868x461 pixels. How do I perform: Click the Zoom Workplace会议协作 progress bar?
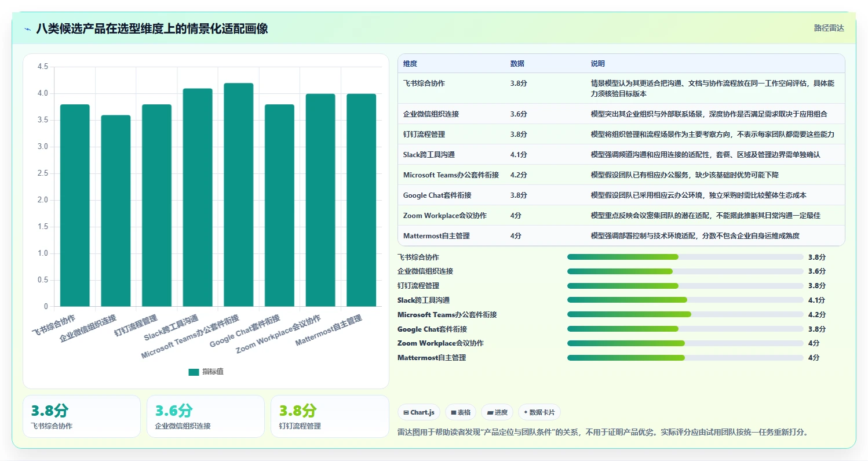685,343
